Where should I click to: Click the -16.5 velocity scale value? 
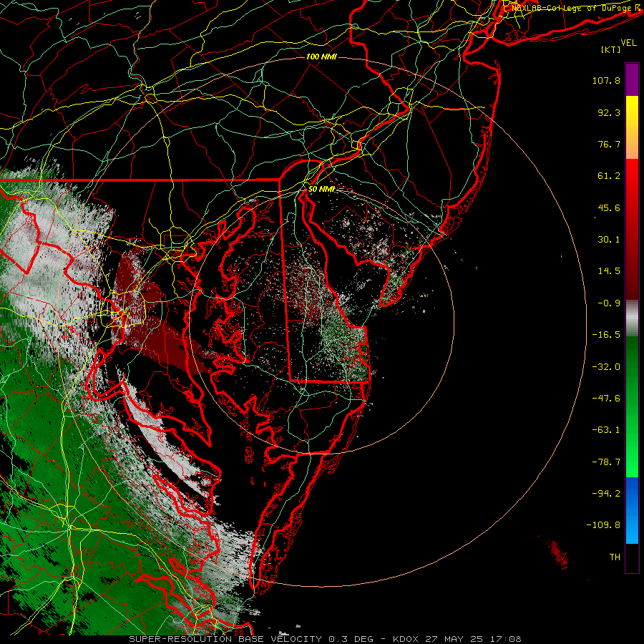click(x=606, y=335)
